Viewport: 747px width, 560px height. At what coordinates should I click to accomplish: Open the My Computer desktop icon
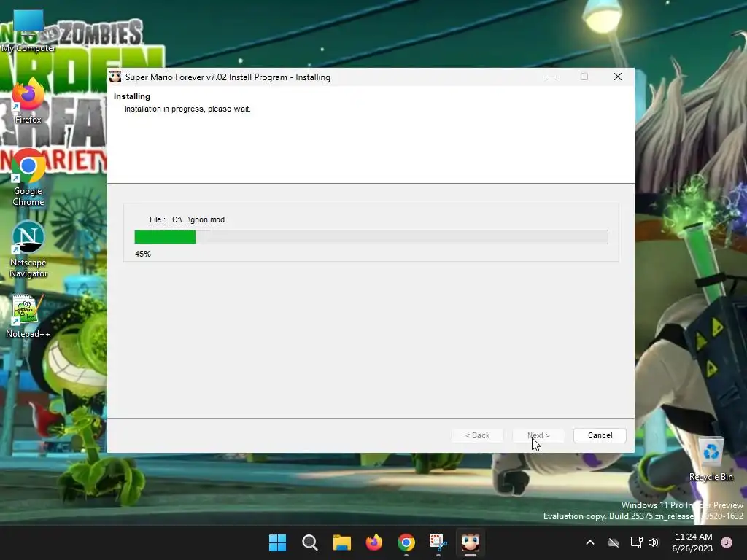pyautogui.click(x=28, y=31)
